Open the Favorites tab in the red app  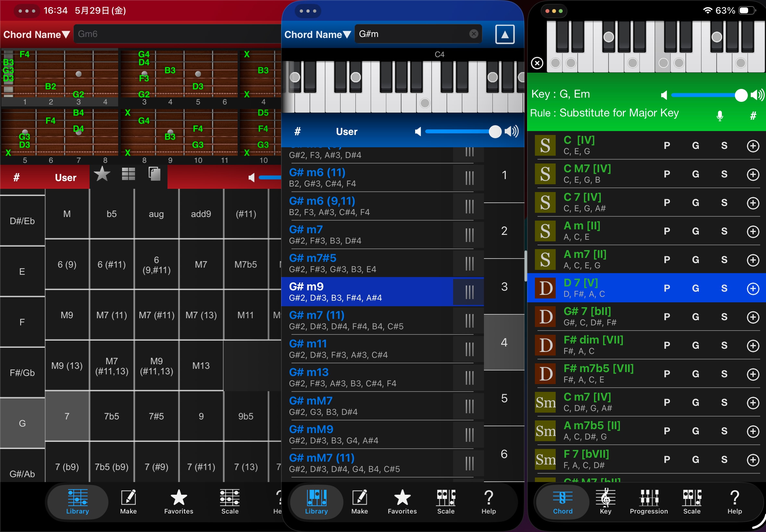[179, 502]
